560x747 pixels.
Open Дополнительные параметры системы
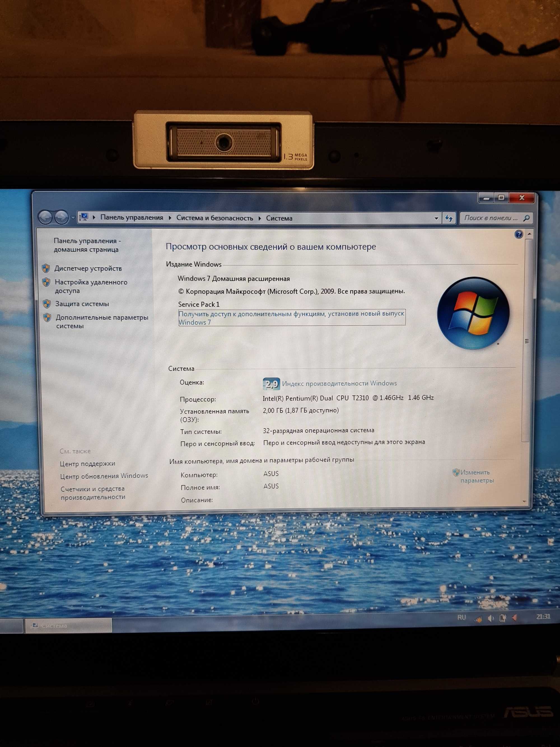pyautogui.click(x=102, y=322)
